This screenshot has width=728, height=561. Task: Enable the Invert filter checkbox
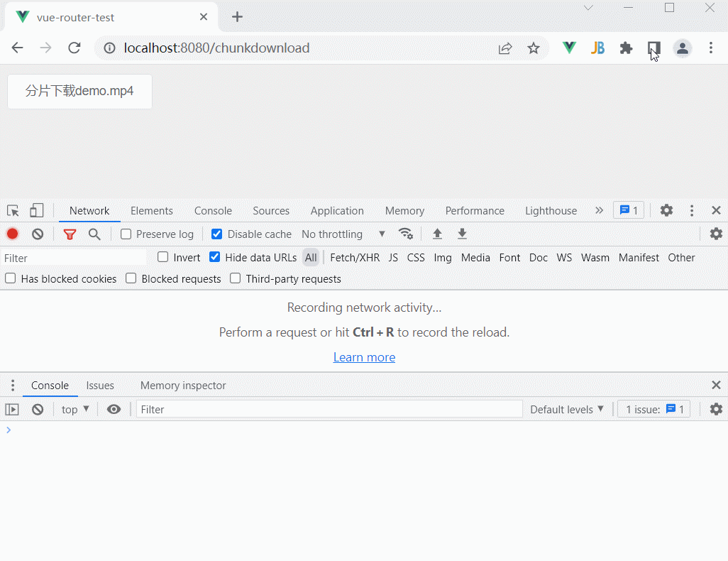click(162, 257)
